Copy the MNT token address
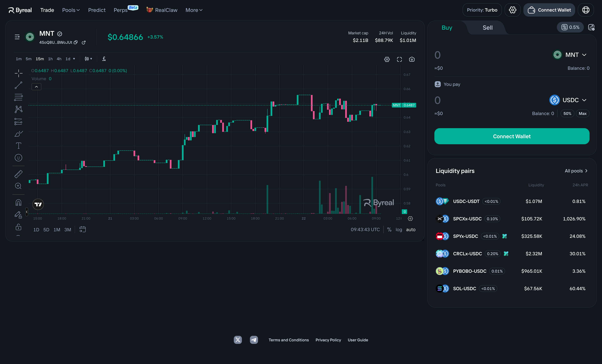Screen dimensions: 602x364 [76, 42]
